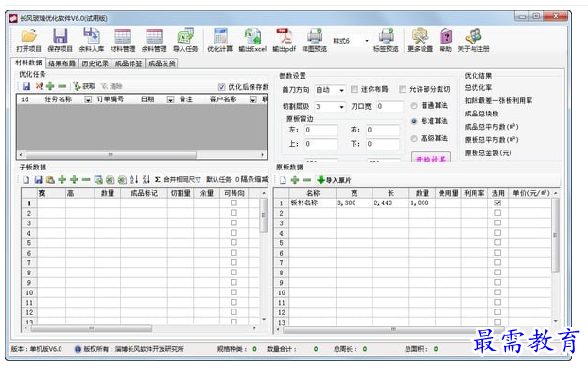Open 关于与注册 about and registration

[474, 40]
